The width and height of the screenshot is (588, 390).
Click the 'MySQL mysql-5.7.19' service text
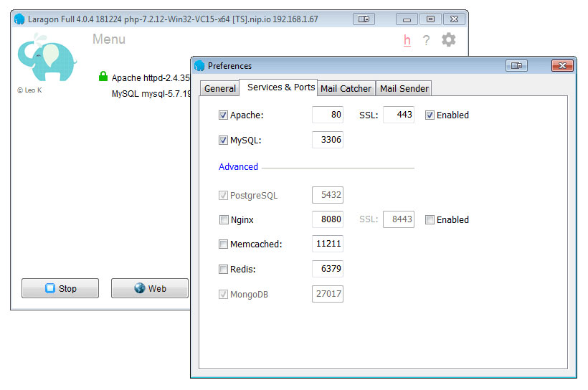coord(151,94)
